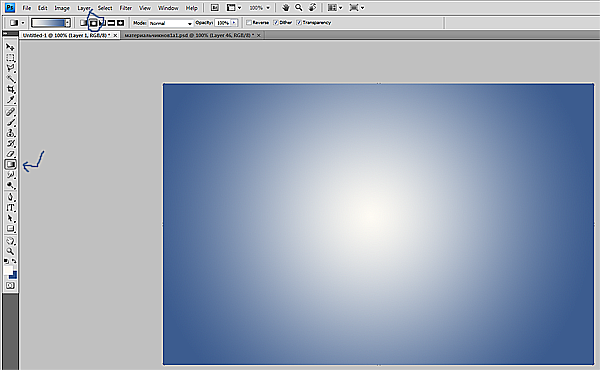Click the blue background color swatch

[14, 275]
